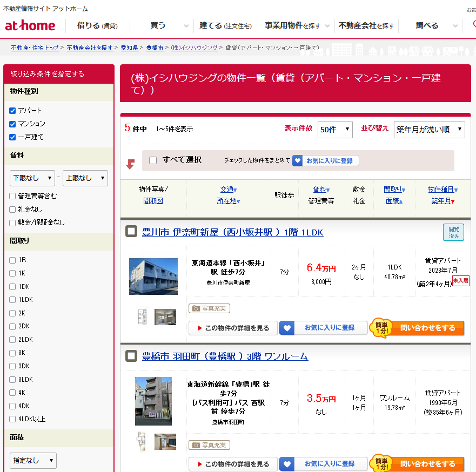
Task: Click heart icon in first listing's favorite button
Action: [x=287, y=328]
